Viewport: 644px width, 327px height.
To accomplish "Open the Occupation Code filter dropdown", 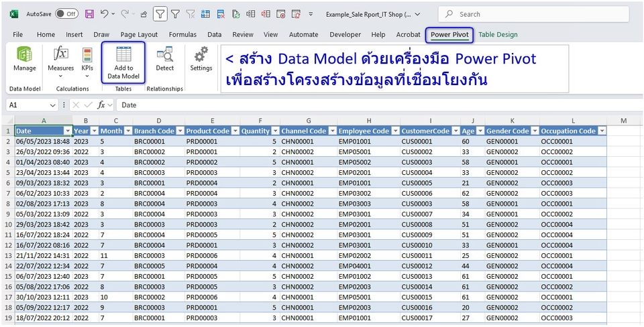I will [x=602, y=131].
